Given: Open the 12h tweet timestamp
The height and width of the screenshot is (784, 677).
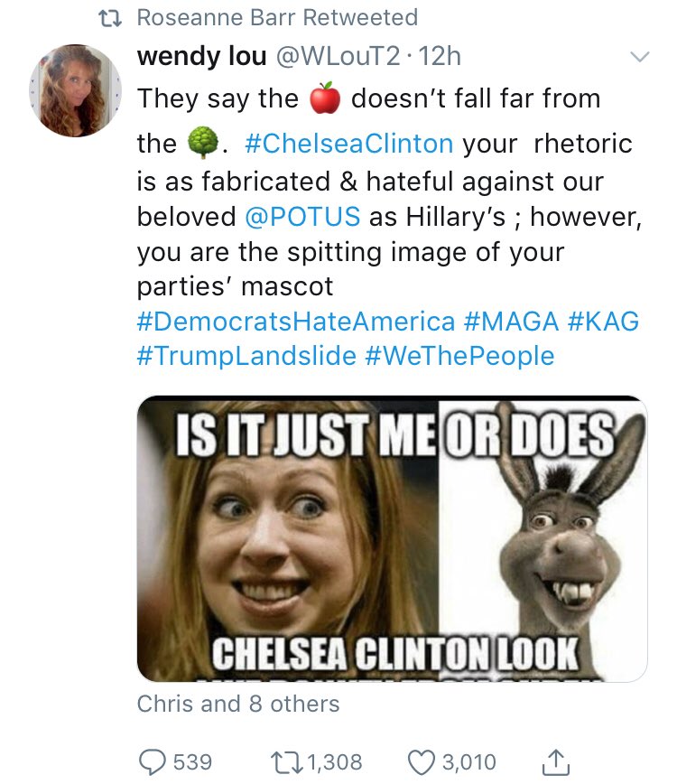Looking at the screenshot, I should coord(441,56).
